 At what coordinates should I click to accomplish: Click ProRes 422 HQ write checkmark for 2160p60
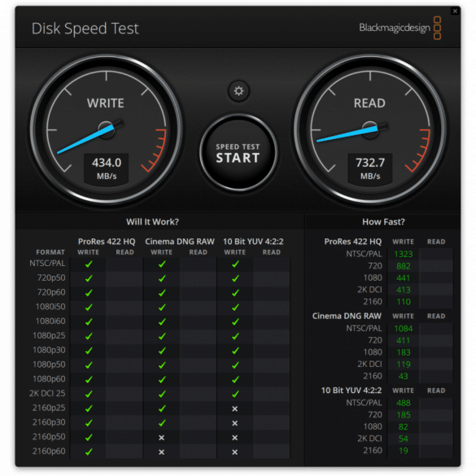89,452
